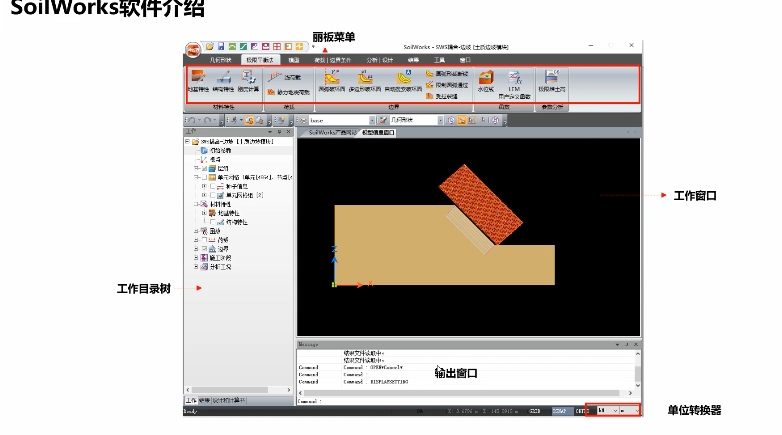Click the save disk icon in quick access toolbar
The height and width of the screenshot is (435, 782).
[x=221, y=46]
